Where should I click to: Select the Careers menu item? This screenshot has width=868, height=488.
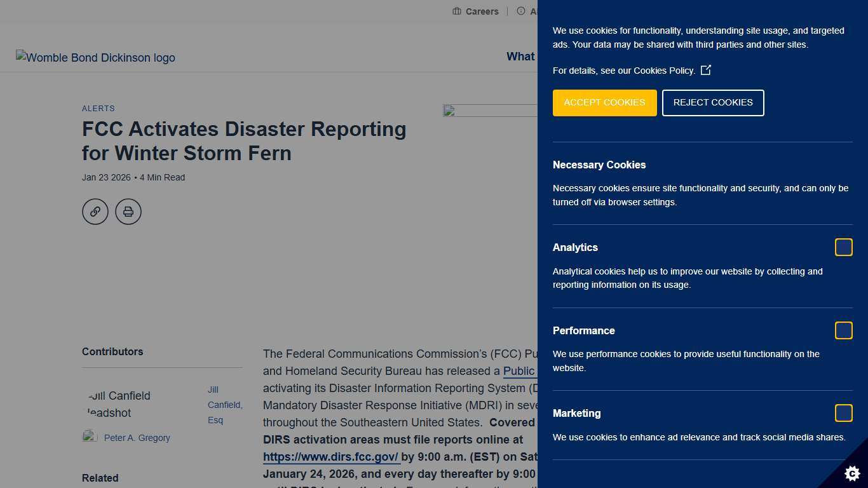tap(482, 11)
